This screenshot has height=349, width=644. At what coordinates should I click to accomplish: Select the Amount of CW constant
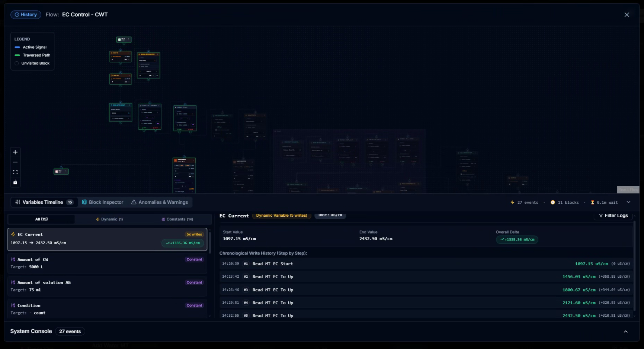point(107,263)
